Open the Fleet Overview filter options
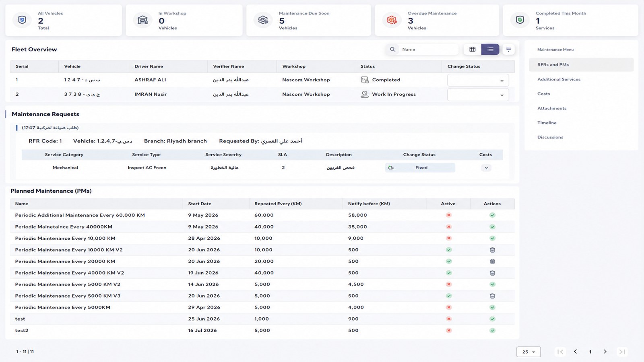The height and width of the screenshot is (362, 644). coord(508,49)
